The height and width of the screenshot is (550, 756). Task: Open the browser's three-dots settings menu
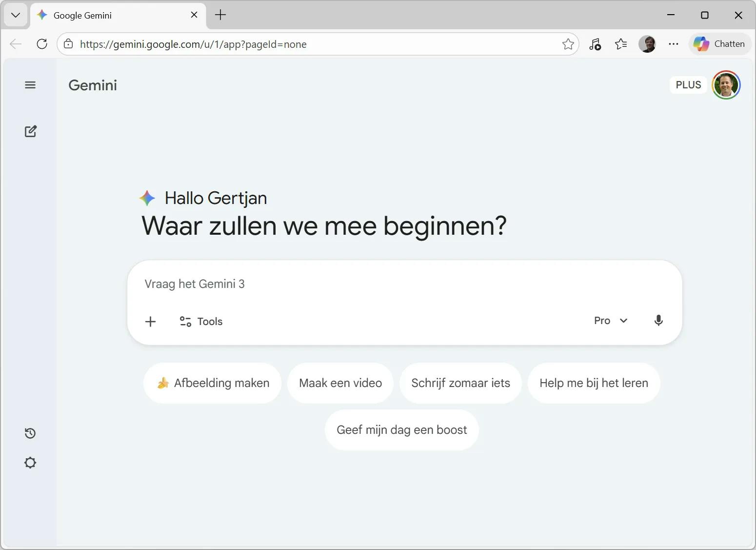click(674, 44)
